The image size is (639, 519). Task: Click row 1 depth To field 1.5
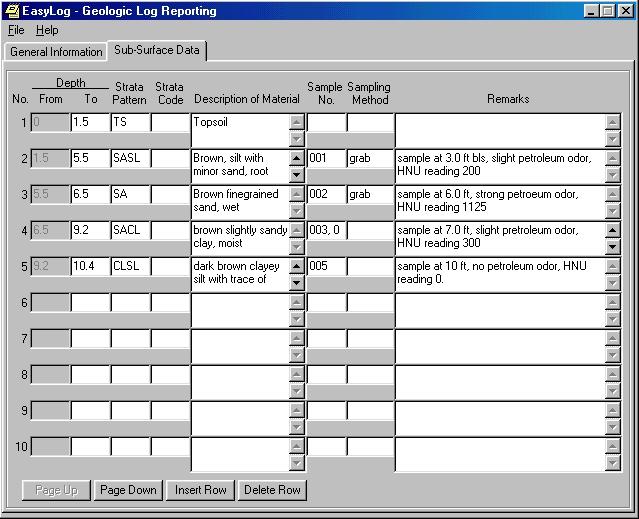point(90,122)
